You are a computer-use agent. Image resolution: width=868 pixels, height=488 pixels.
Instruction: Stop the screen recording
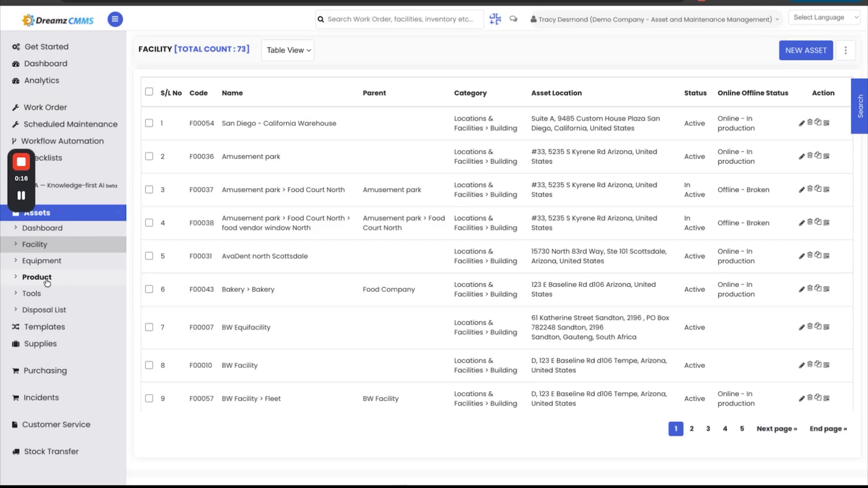click(x=21, y=162)
